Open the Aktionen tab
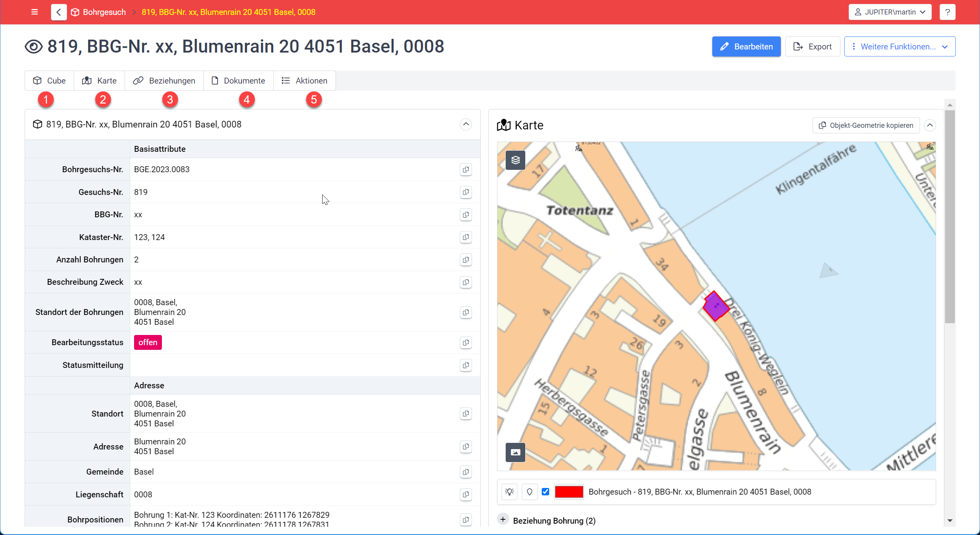The height and width of the screenshot is (535, 980). coord(305,80)
